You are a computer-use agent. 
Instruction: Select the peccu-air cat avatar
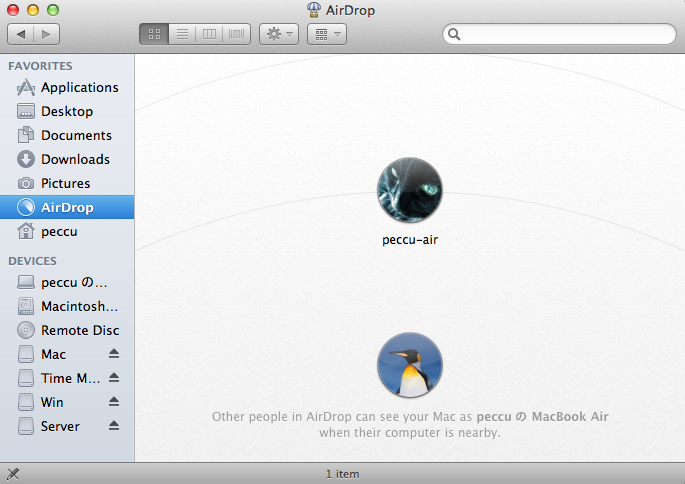410,190
